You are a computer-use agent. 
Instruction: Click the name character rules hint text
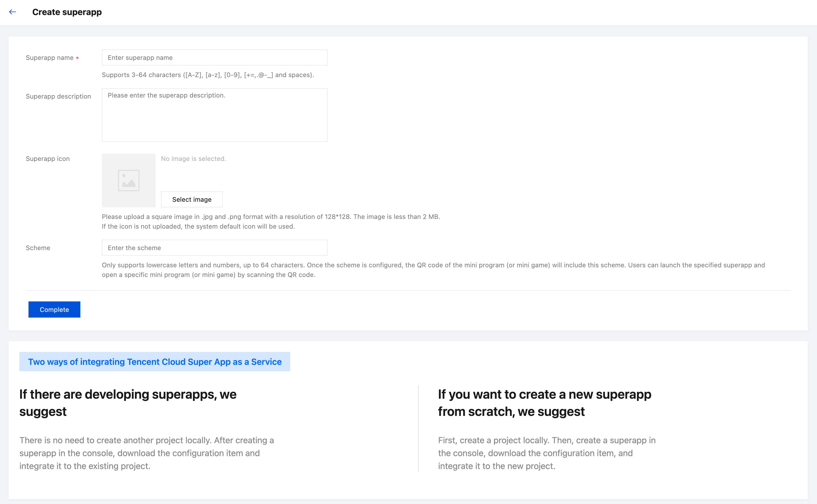(208, 75)
